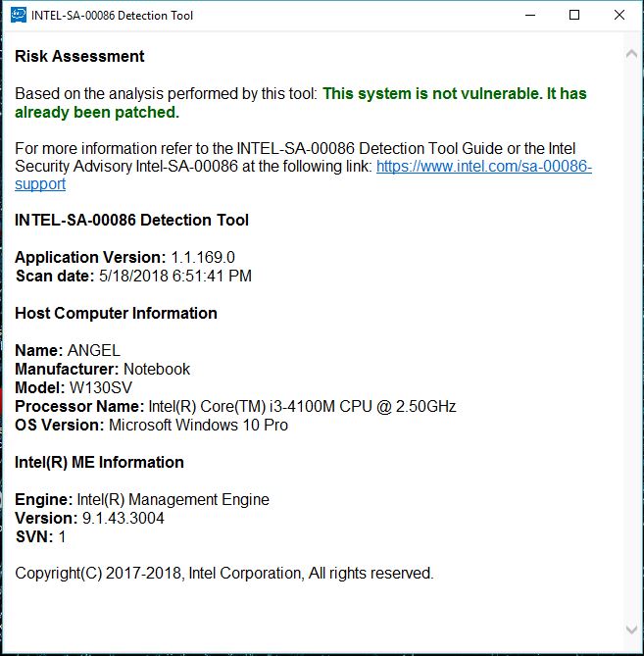Click the scrollbar up arrow
Screen dimensions: 644x656
(x=631, y=54)
